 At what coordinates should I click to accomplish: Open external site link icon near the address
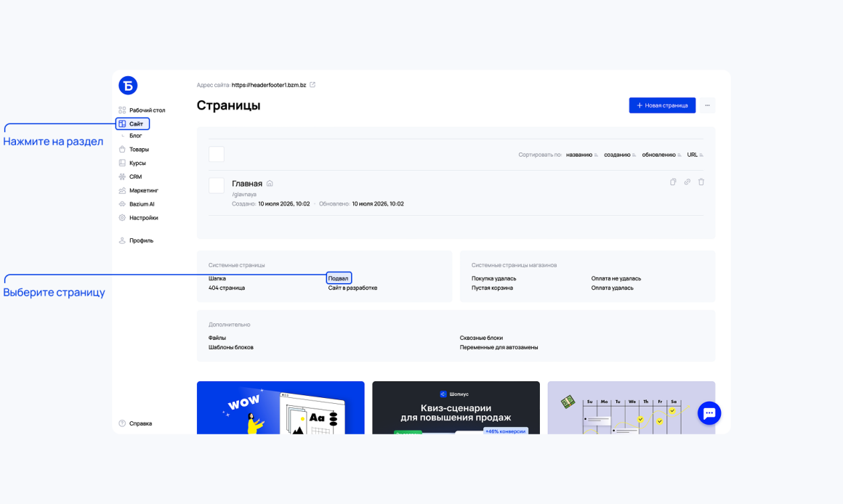point(312,85)
